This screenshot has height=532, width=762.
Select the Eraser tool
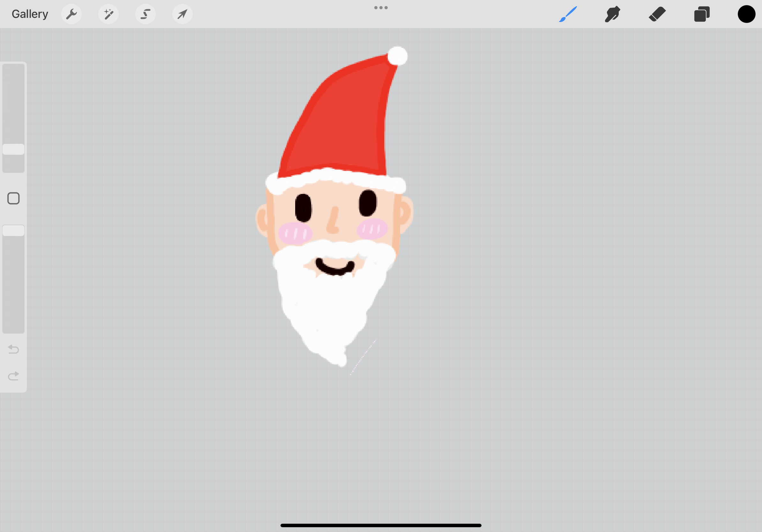tap(657, 14)
